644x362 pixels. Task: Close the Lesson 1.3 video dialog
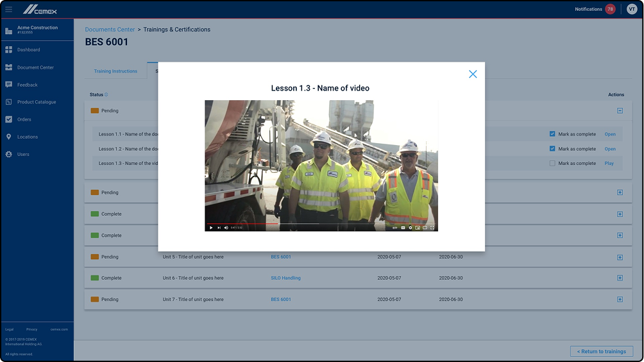(473, 74)
